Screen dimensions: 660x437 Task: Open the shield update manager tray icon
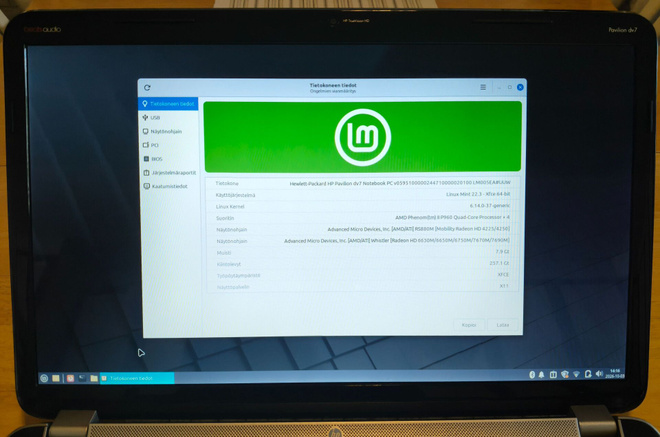(x=564, y=374)
